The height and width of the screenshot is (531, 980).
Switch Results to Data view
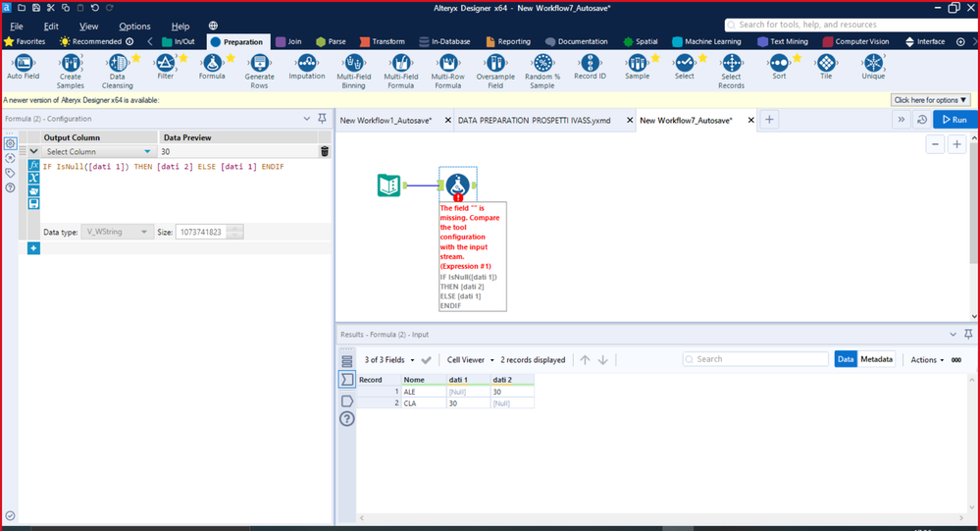pyautogui.click(x=846, y=359)
